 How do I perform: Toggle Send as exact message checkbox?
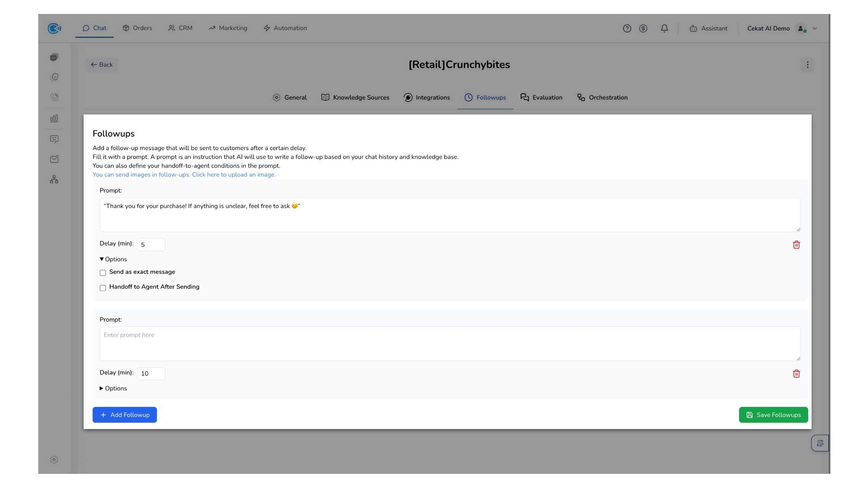pos(103,273)
